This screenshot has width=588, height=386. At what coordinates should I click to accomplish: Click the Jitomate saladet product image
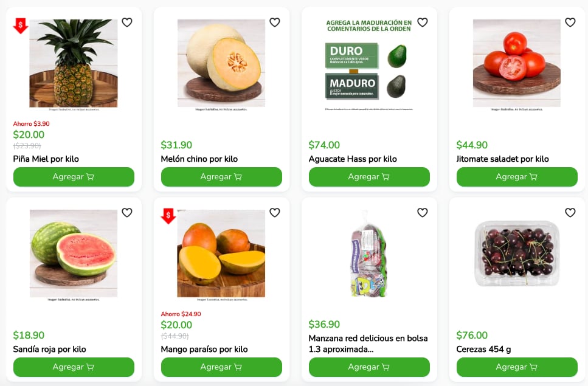point(516,63)
